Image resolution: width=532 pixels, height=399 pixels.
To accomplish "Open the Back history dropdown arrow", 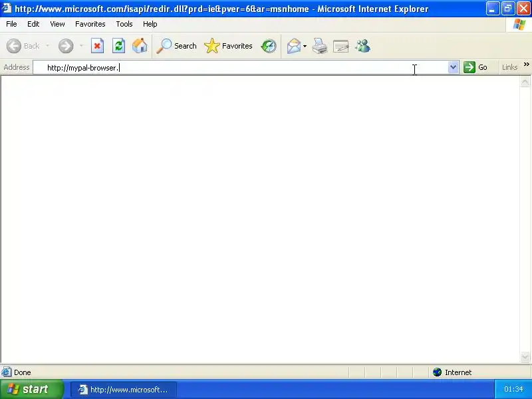I will (x=47, y=46).
